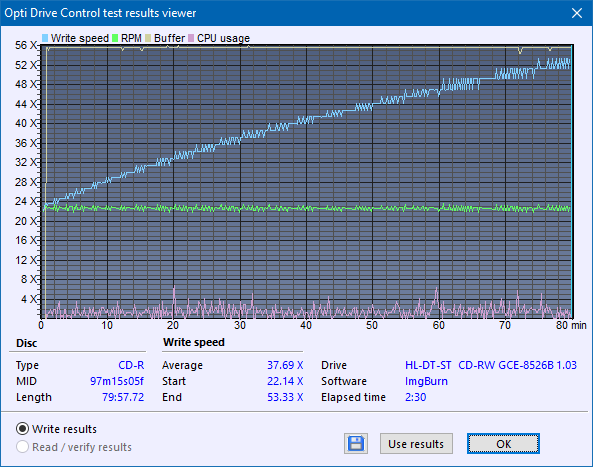This screenshot has height=467, width=593.
Task: Click the ImgBurn software name
Action: 426,381
